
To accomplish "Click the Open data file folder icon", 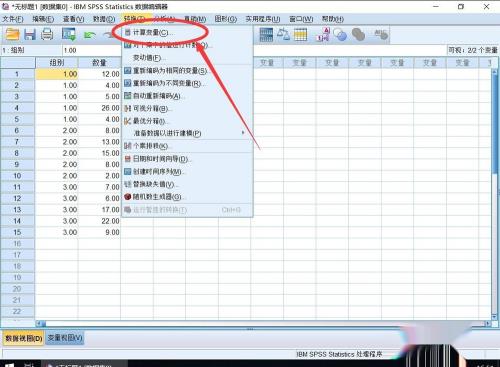I will coord(13,34).
